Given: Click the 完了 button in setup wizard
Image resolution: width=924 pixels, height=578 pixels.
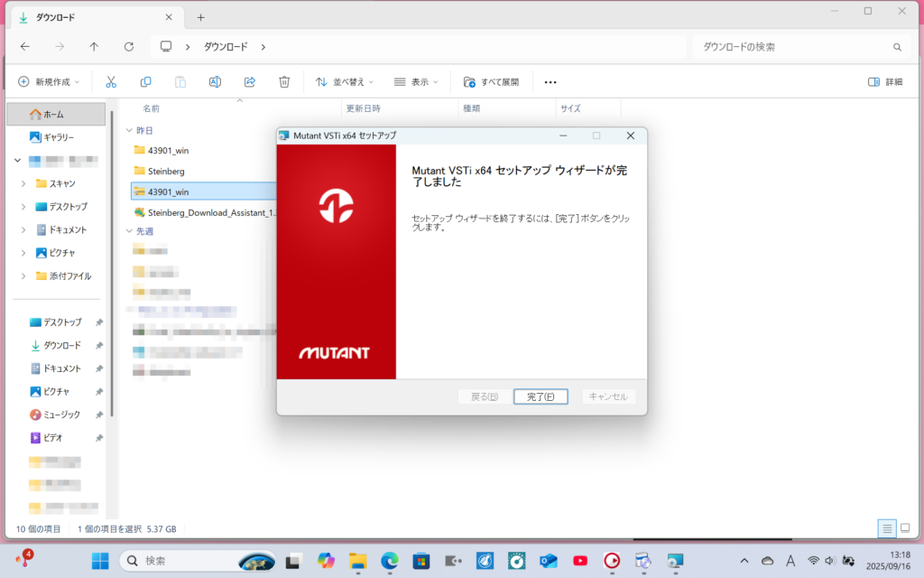Looking at the screenshot, I should 540,396.
